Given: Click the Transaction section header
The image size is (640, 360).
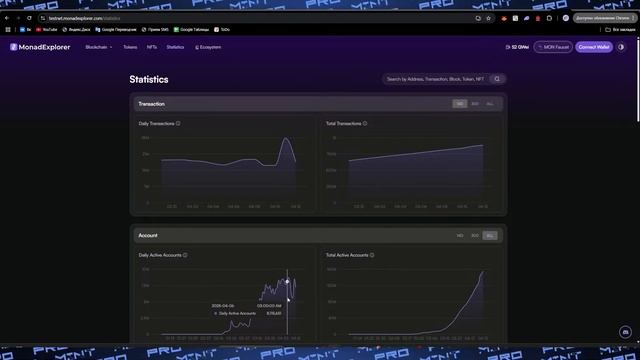Looking at the screenshot, I should (x=318, y=104).
